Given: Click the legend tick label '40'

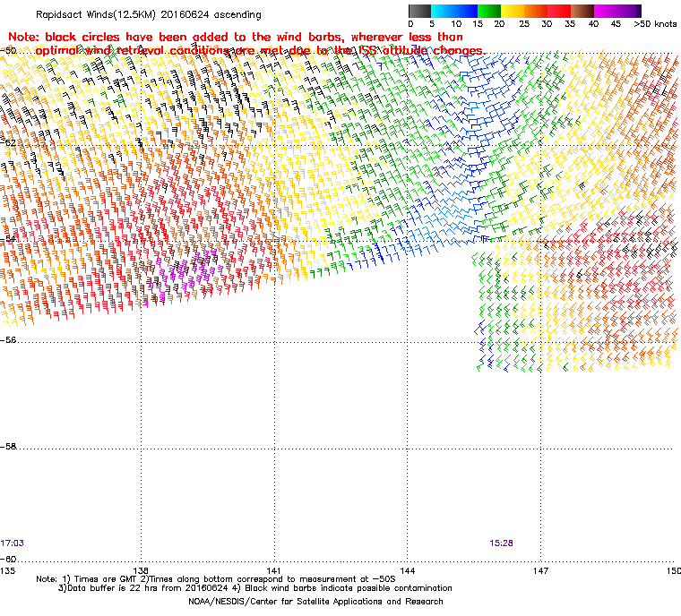Looking at the screenshot, I should click(x=593, y=24).
